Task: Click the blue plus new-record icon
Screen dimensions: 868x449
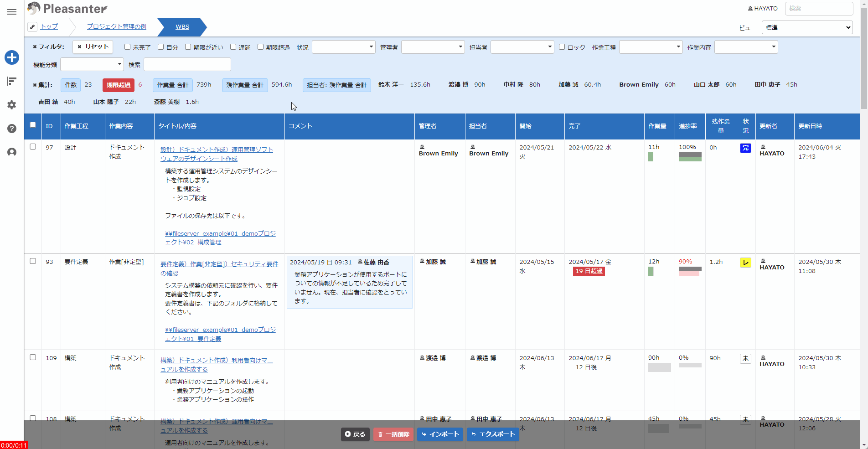Action: pos(12,57)
